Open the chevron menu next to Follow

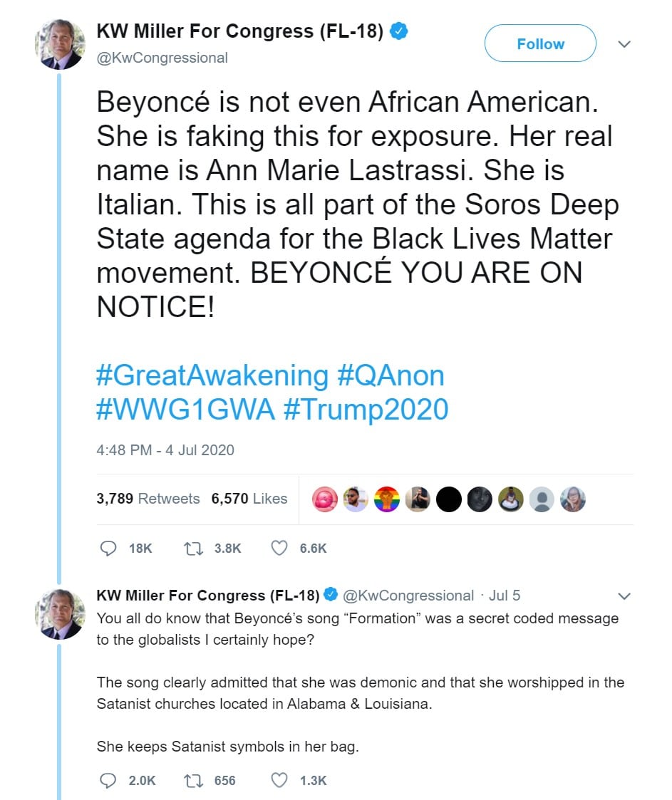pyautogui.click(x=624, y=44)
